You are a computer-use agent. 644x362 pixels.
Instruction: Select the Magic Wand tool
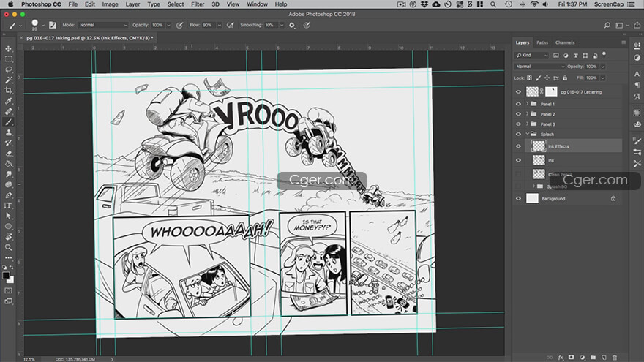(8, 80)
